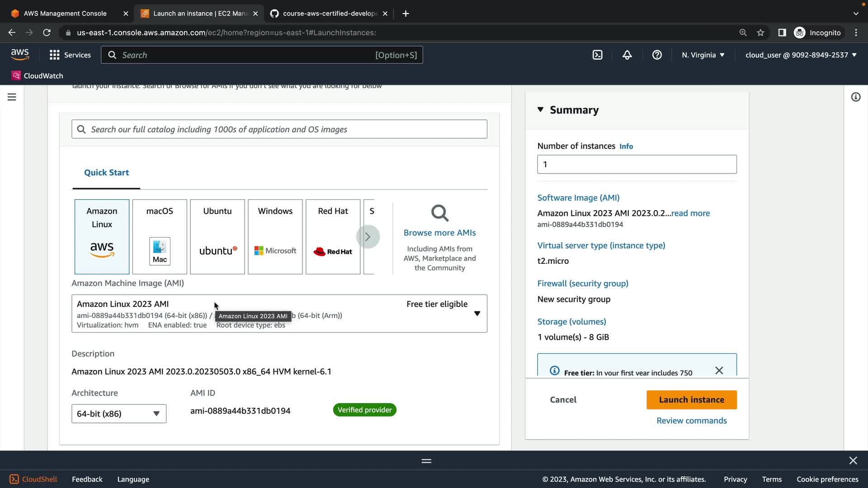This screenshot has width=868, height=488.
Task: Click the Launch instance button
Action: click(691, 399)
